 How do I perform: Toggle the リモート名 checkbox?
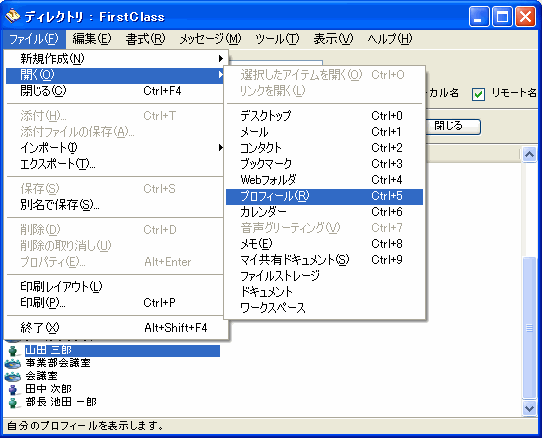(x=478, y=94)
